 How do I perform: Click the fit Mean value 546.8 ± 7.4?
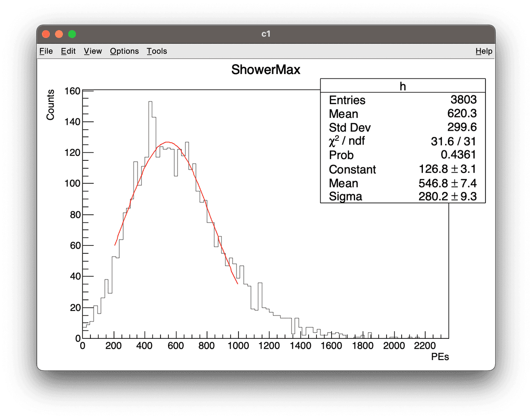[x=448, y=183]
